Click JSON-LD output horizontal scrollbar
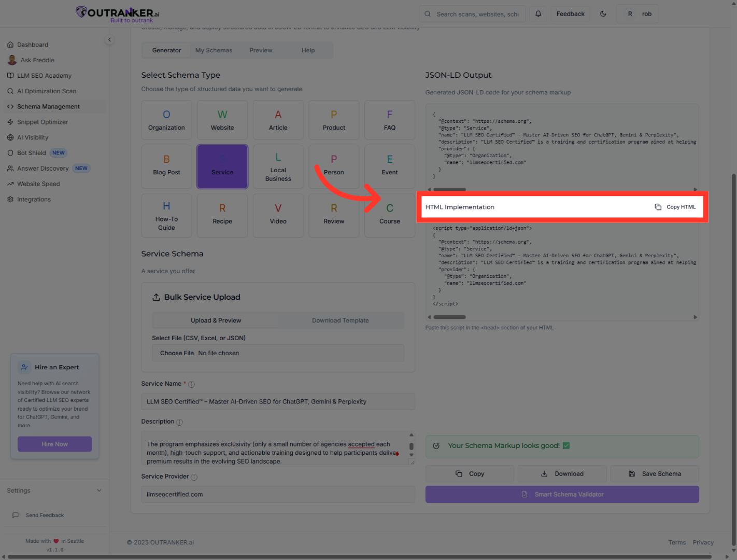The width and height of the screenshot is (737, 560). pyautogui.click(x=449, y=189)
